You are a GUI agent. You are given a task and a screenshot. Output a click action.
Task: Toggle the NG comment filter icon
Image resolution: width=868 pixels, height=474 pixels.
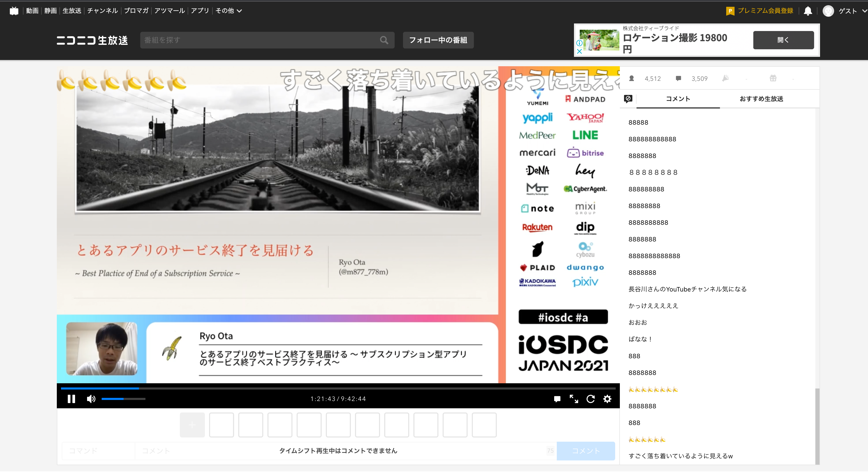coord(628,99)
